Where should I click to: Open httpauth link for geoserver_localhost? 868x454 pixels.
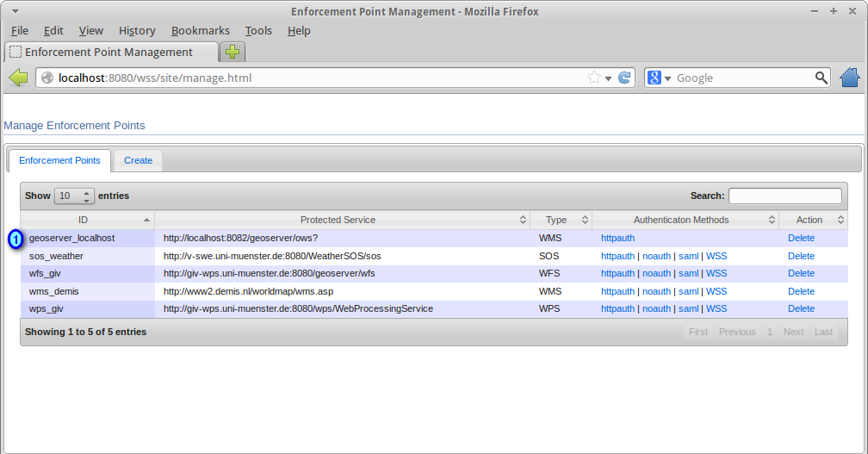click(x=617, y=238)
